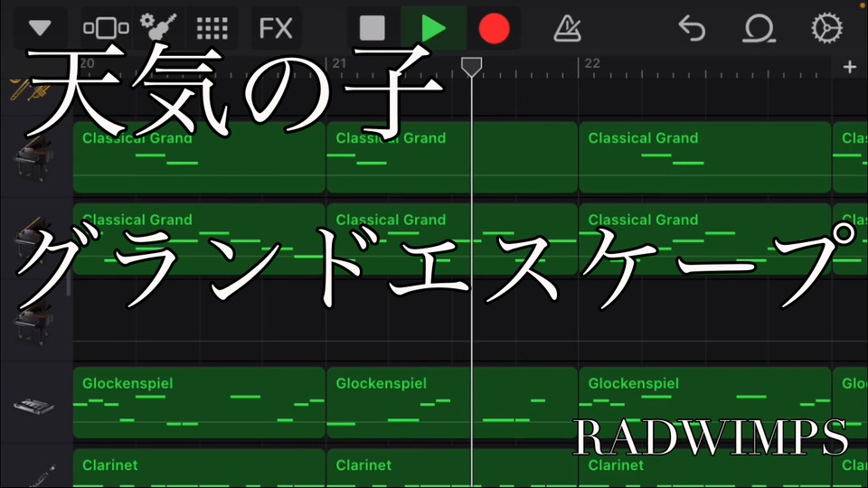Tap bar 22 on the ruler

click(592, 63)
